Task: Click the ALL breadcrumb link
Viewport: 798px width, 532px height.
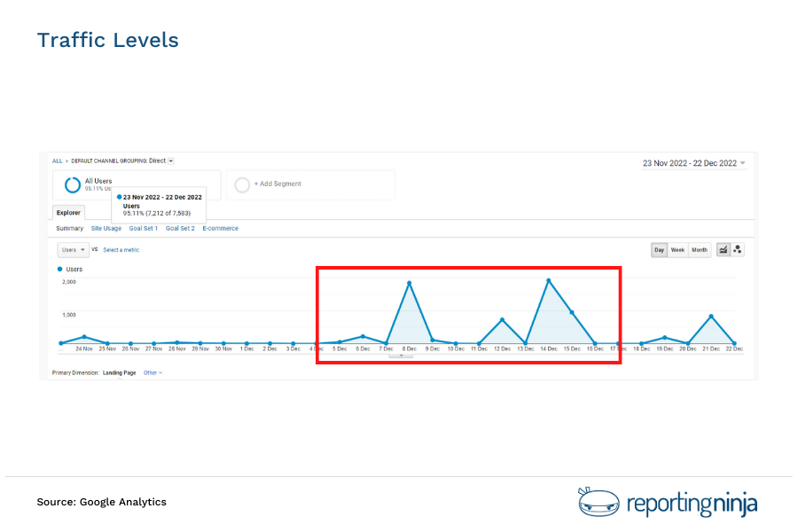Action: click(x=57, y=160)
